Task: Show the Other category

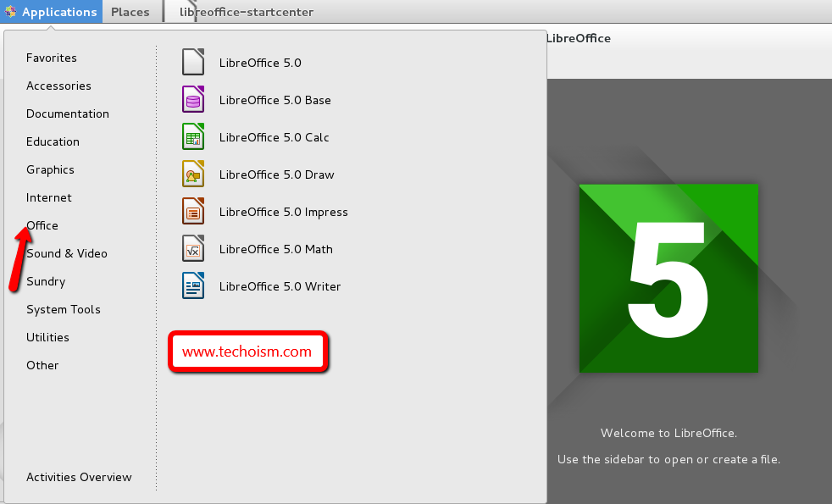Action: click(x=42, y=366)
